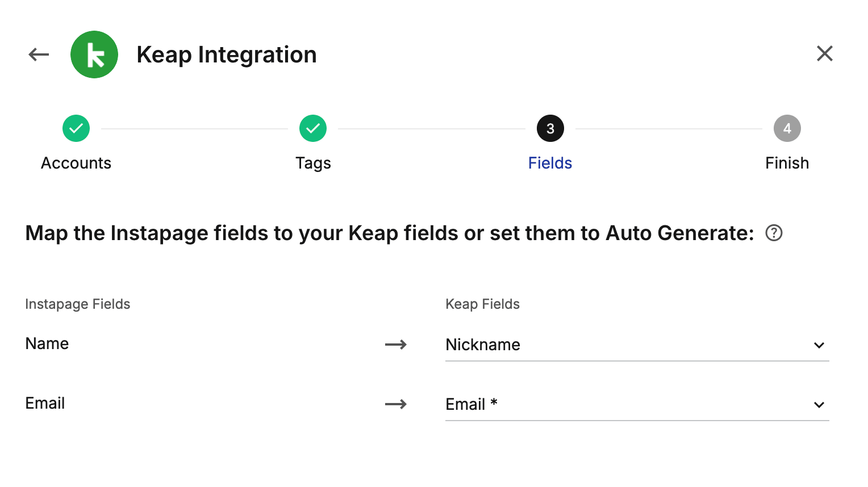Click the Email Instapage field text

click(45, 403)
